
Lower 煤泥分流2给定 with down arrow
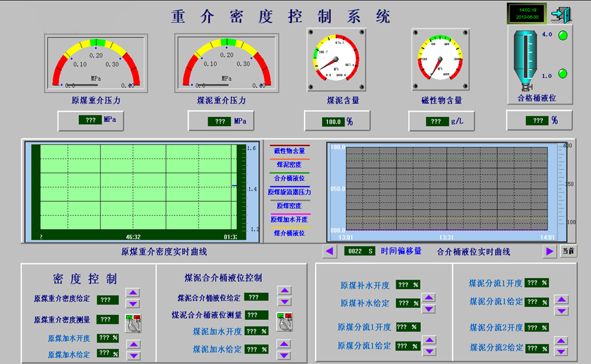(561, 352)
